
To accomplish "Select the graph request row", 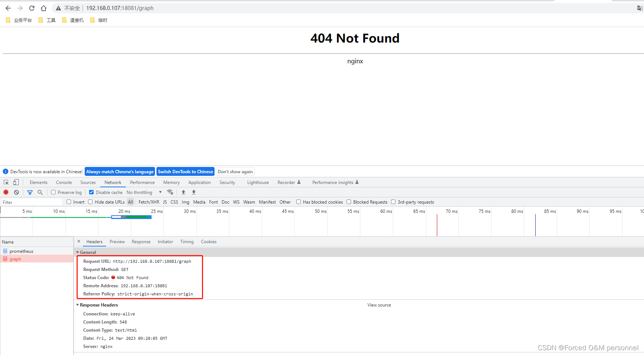I will [x=37, y=259].
